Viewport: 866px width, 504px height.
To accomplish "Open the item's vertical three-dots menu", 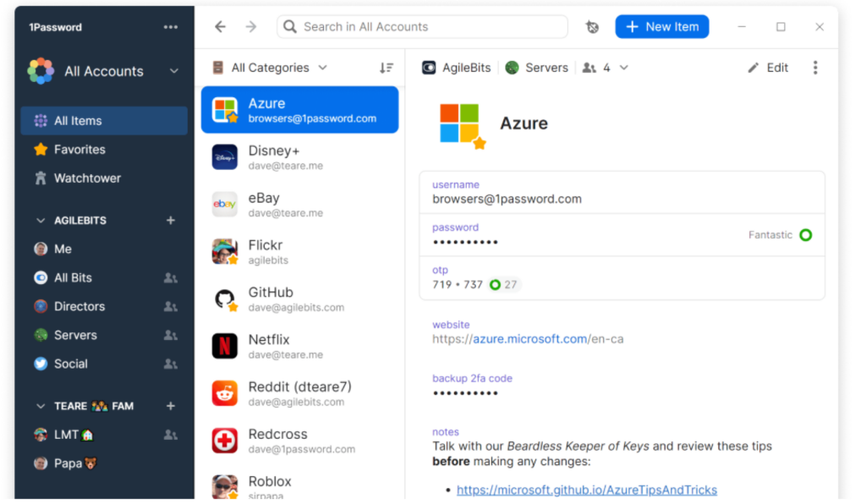I will tap(815, 68).
